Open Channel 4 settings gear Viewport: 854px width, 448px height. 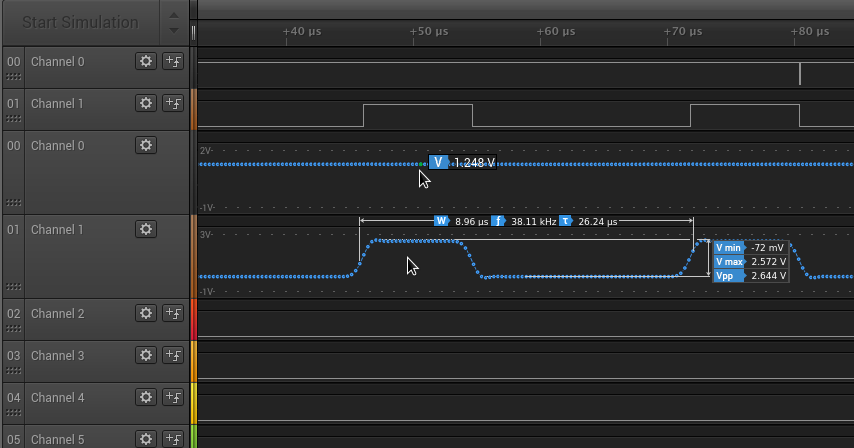146,397
